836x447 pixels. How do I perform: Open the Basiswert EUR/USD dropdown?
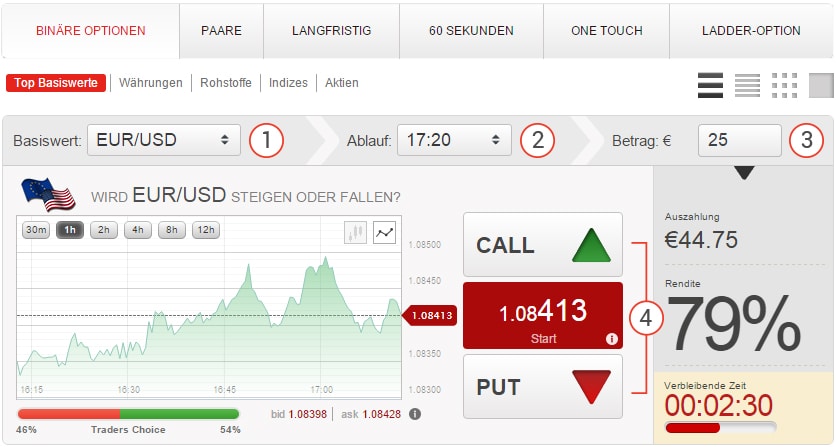coord(164,140)
